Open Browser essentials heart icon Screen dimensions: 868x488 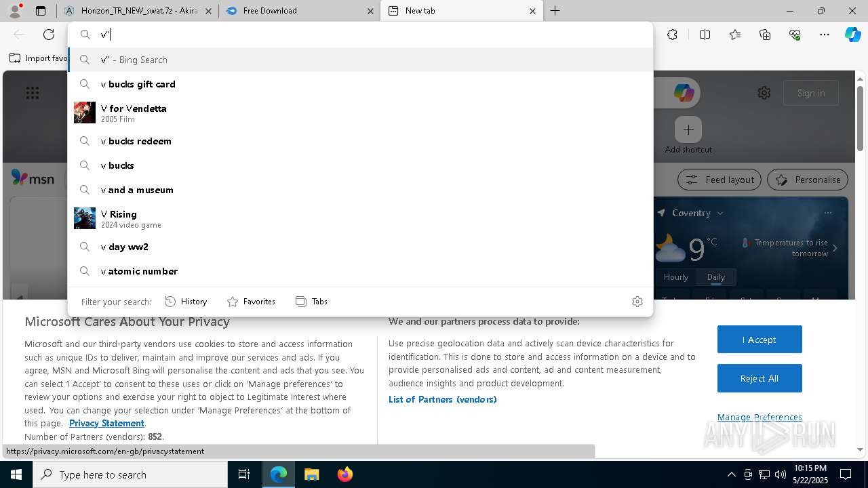(795, 35)
